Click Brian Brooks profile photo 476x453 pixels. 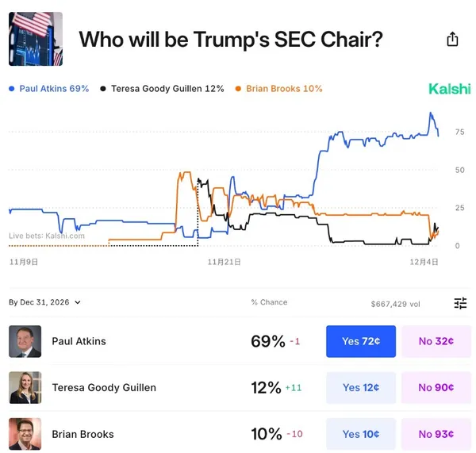pyautogui.click(x=25, y=433)
